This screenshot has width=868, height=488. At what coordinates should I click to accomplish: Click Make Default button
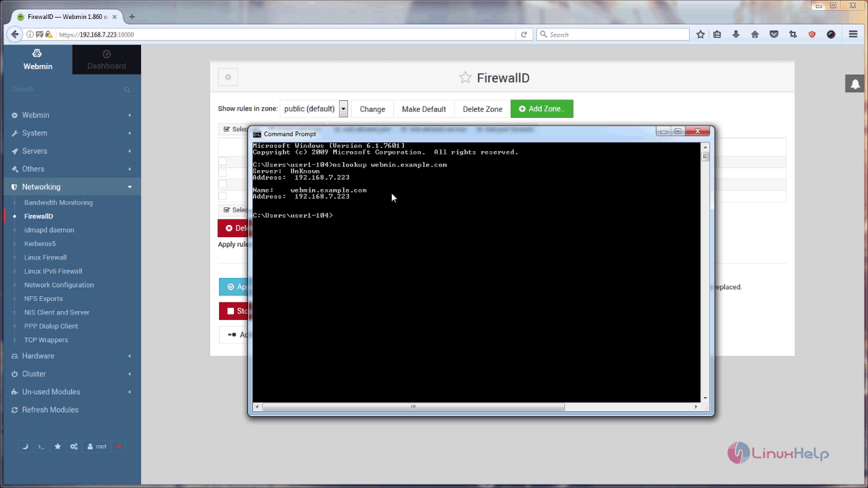424,108
